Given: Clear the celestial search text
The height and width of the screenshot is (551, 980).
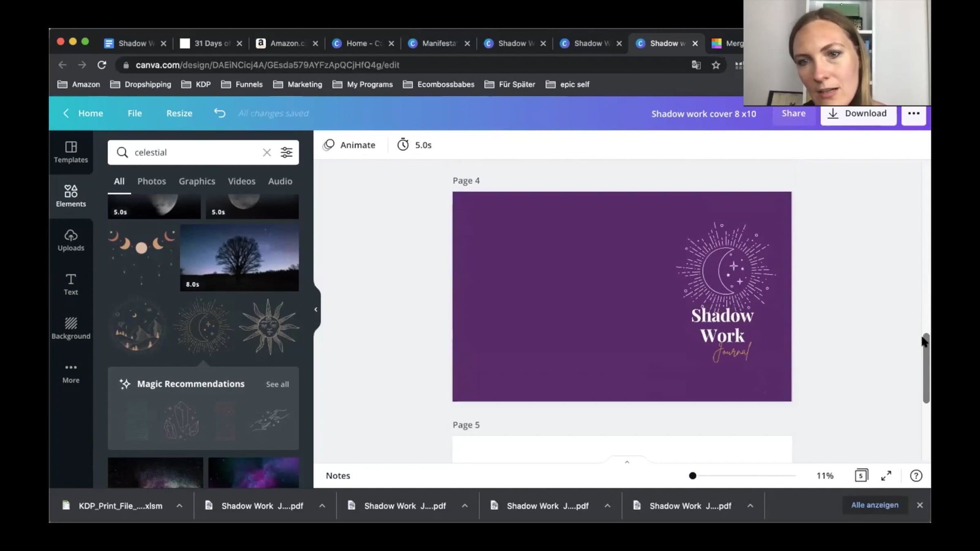Looking at the screenshot, I should [267, 152].
